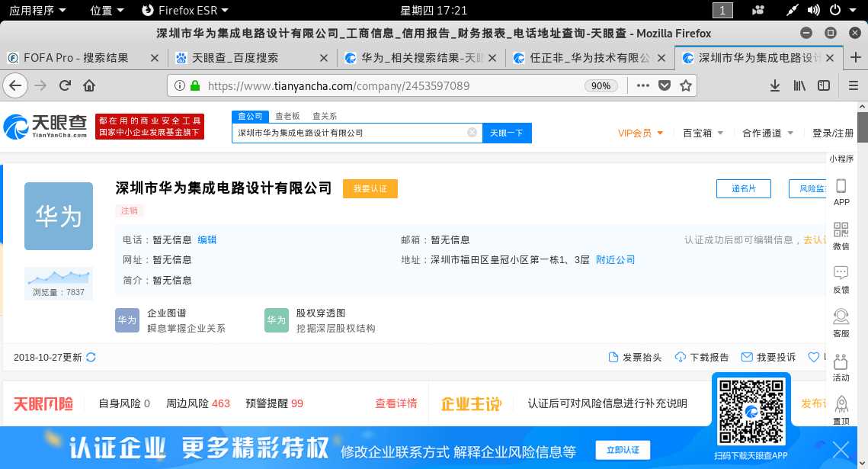Open 登录/注册 login link
This screenshot has width=868, height=469.
pos(833,133)
